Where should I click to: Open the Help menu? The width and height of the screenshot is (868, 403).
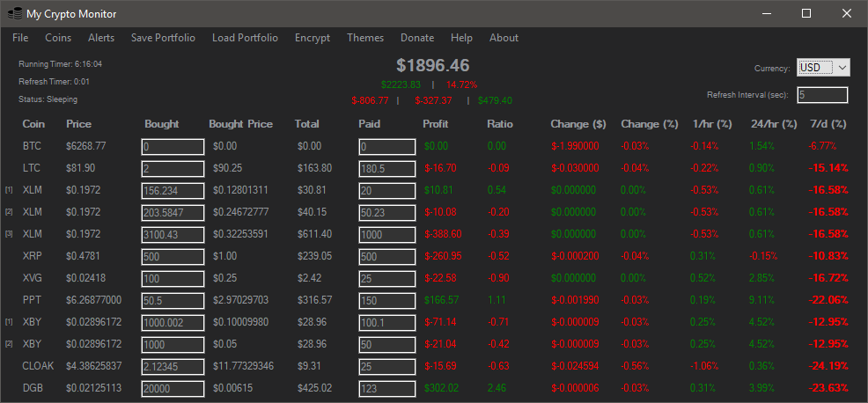point(461,38)
